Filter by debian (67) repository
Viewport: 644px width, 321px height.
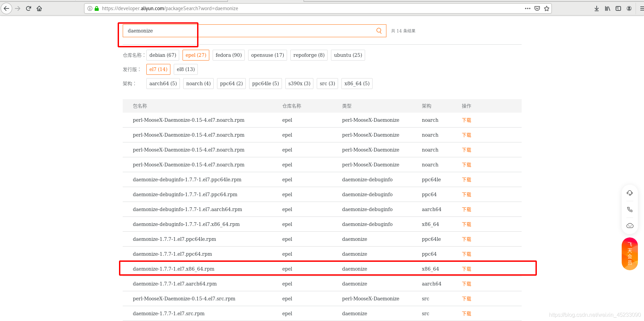click(x=163, y=55)
